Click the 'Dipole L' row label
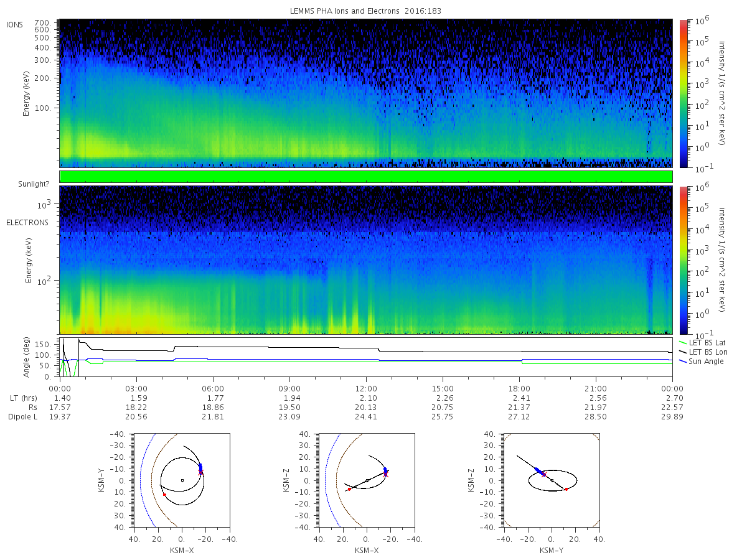Screen dimensions: 747x560 point(22,417)
